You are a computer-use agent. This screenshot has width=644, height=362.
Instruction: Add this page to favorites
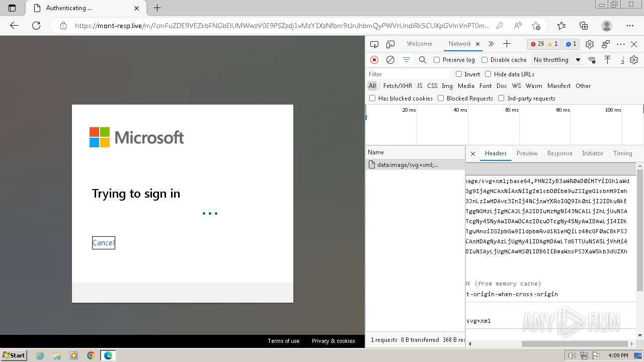[x=536, y=26]
